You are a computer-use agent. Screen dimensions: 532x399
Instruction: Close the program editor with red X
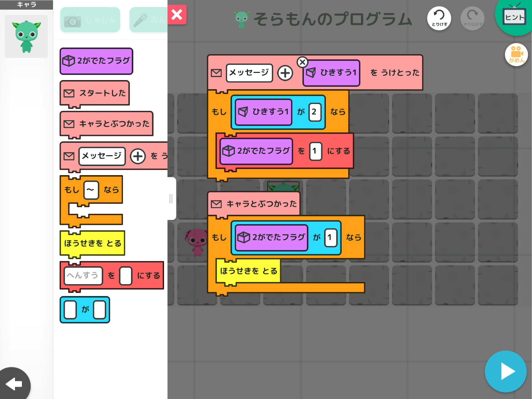coord(177,15)
